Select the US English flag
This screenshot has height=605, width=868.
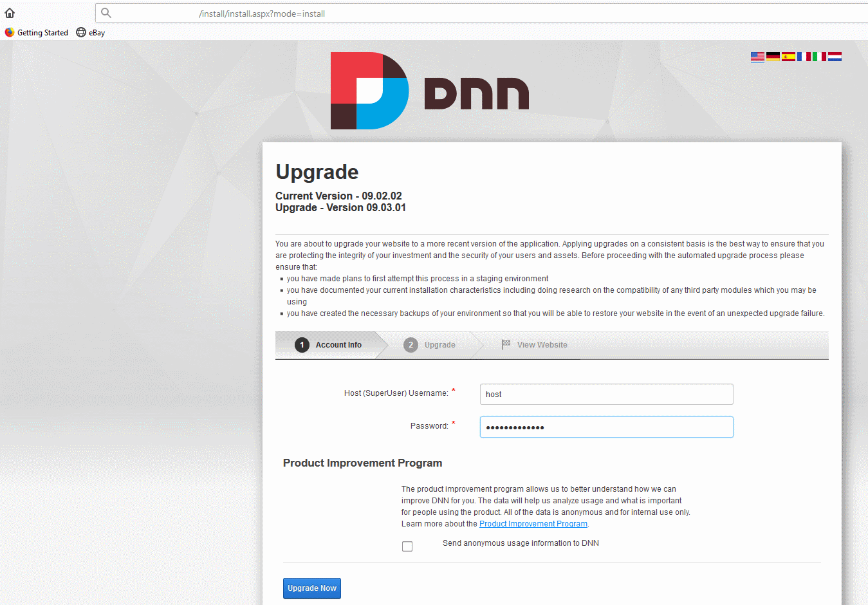[x=757, y=57]
